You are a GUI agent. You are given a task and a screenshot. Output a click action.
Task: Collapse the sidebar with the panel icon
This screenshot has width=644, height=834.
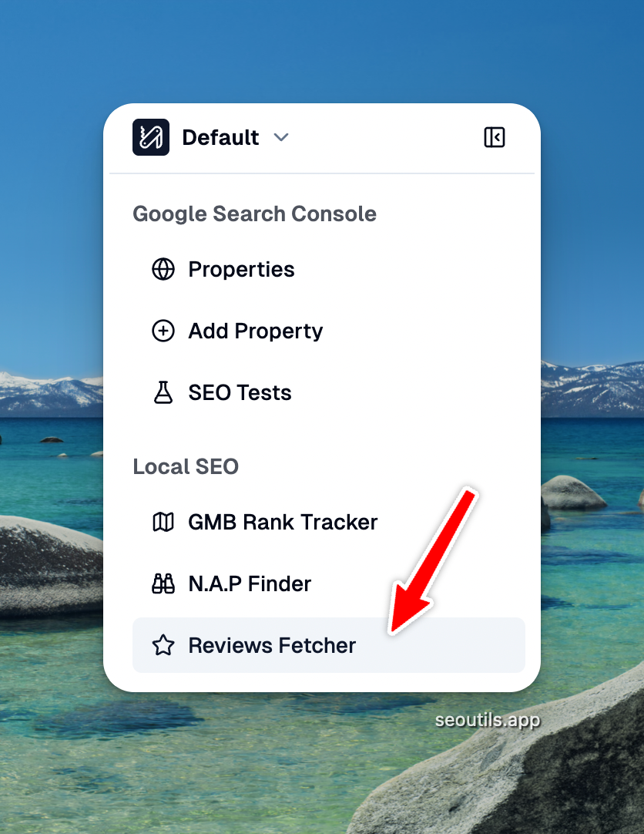[494, 137]
